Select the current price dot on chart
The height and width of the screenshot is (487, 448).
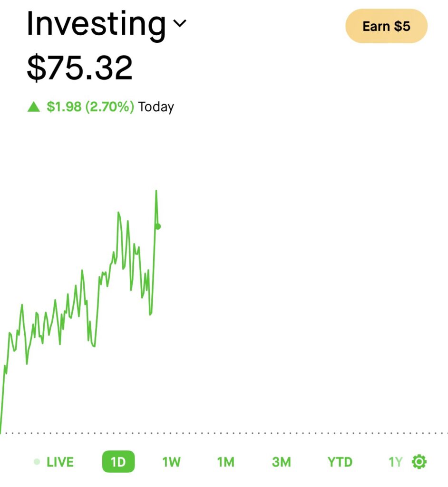tap(158, 226)
